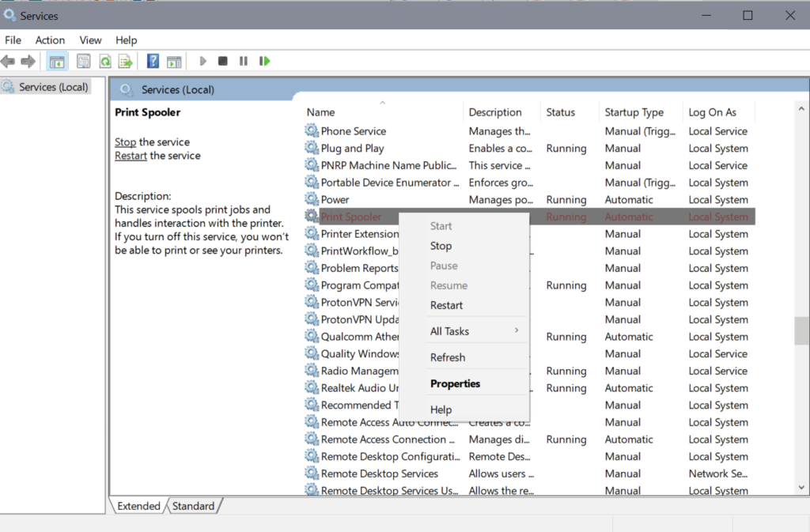Viewport: 810px width, 532px height.
Task: Switch to the Standard tab
Action: [x=193, y=506]
